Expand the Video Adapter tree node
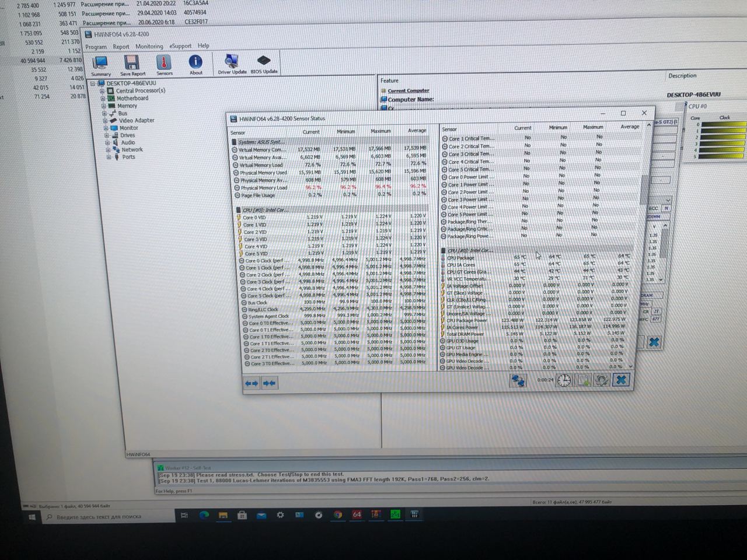The image size is (747, 560). pos(105,121)
